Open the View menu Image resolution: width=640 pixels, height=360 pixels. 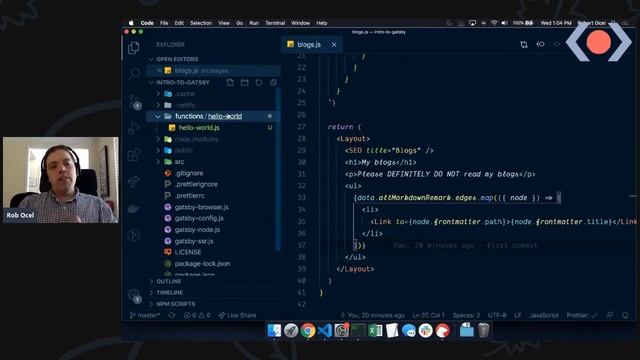(x=224, y=23)
